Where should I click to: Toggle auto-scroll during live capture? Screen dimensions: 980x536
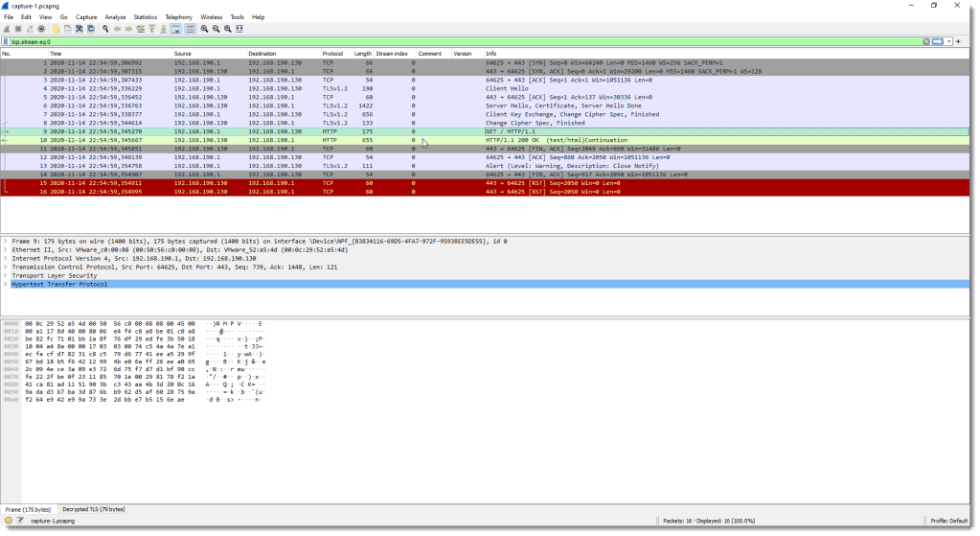pyautogui.click(x=177, y=29)
